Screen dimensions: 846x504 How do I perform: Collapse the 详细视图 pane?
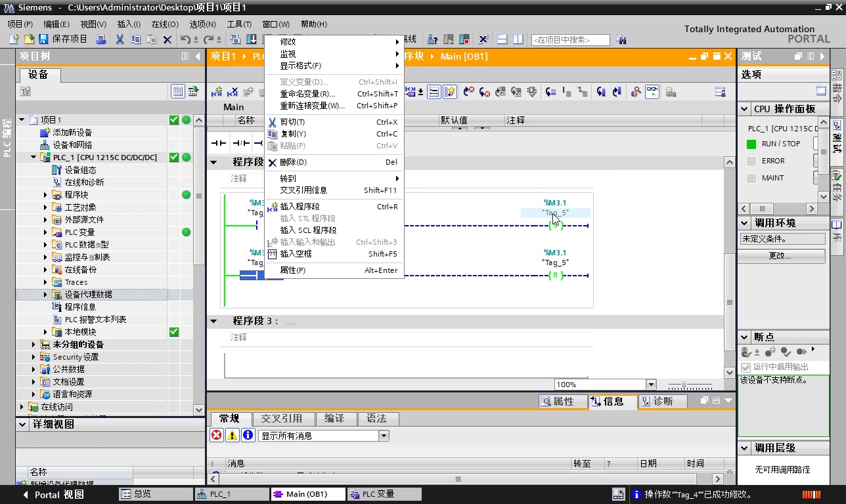click(22, 425)
